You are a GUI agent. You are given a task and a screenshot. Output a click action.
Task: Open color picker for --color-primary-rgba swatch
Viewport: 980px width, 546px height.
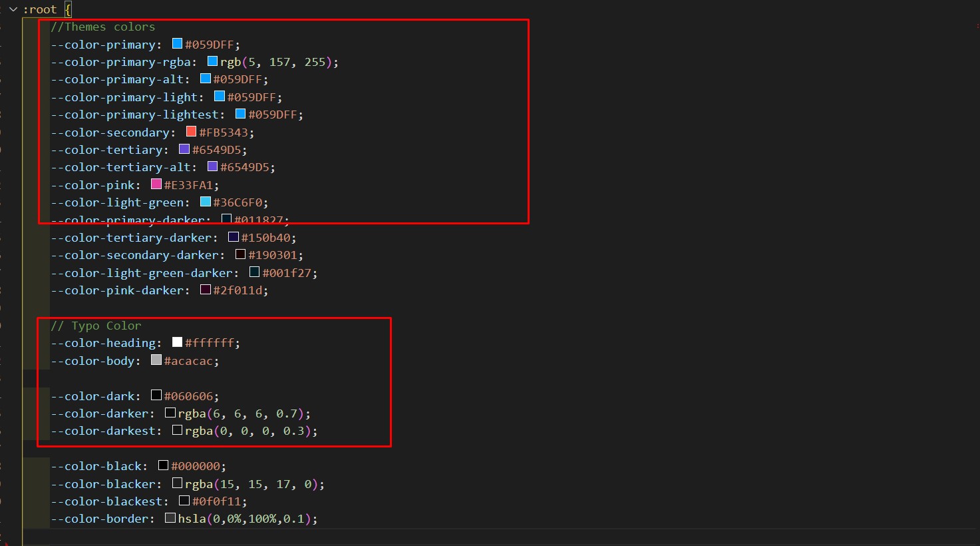click(212, 61)
